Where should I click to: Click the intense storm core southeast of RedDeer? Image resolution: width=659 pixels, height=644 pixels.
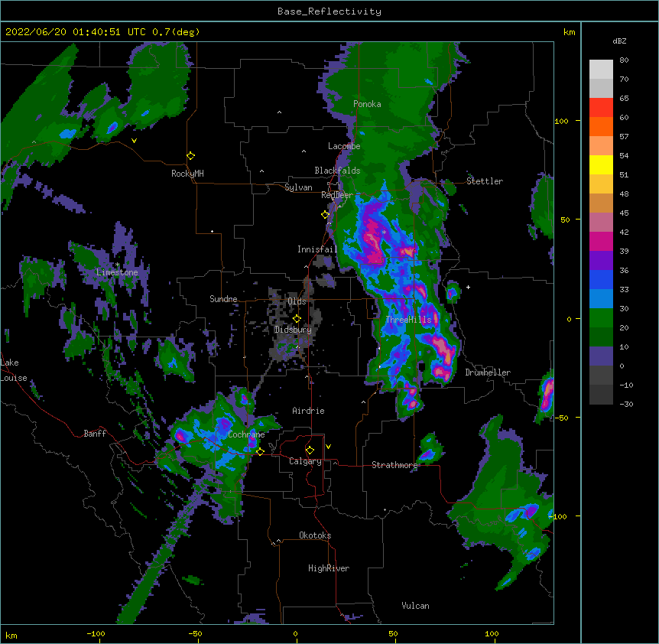374,240
